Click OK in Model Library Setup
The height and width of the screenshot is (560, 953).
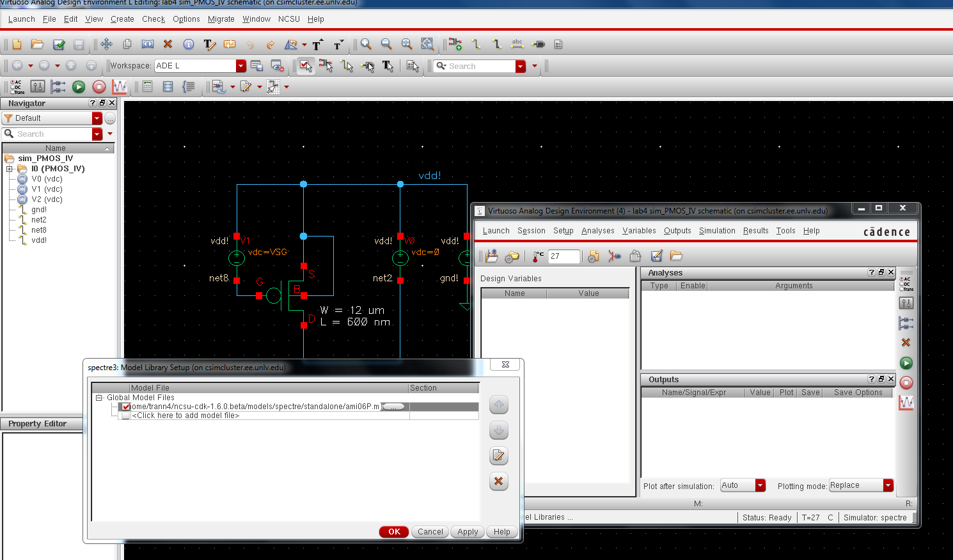[394, 532]
